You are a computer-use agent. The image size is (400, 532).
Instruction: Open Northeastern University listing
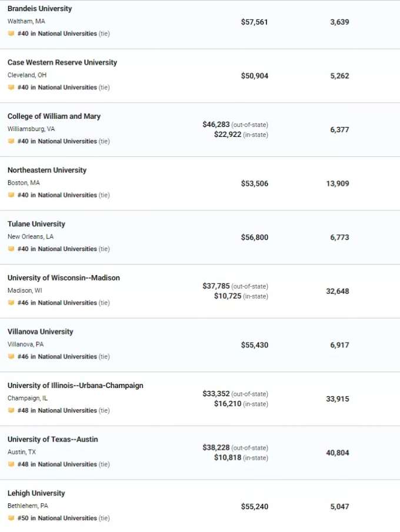(x=47, y=170)
